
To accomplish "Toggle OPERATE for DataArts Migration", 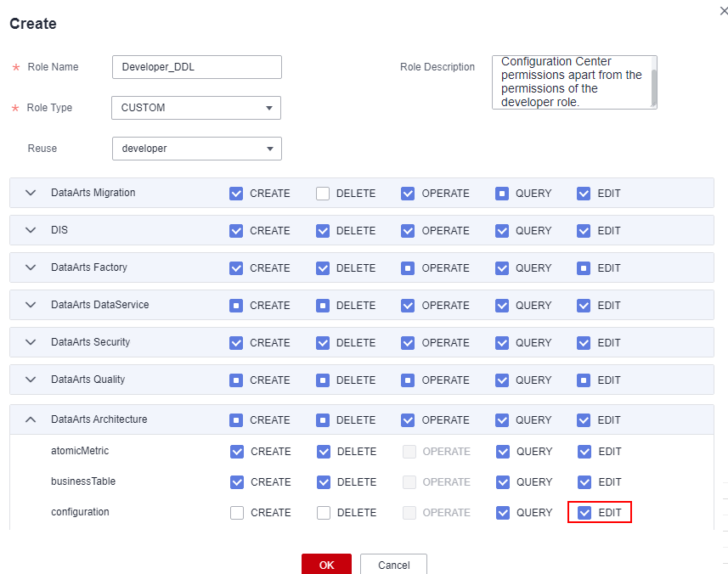I will [408, 194].
